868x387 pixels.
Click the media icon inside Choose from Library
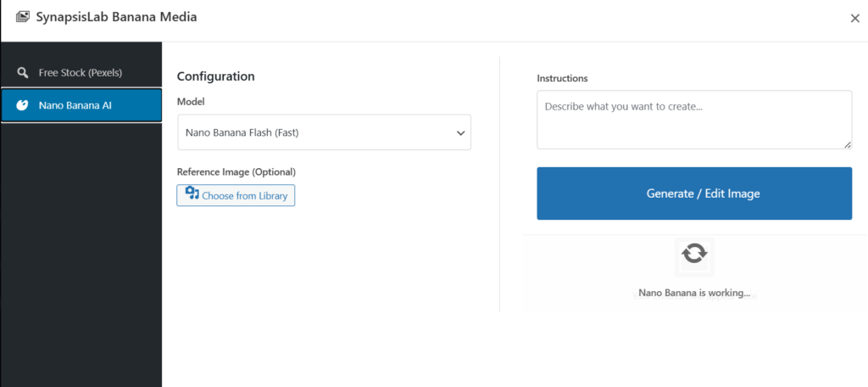pos(192,194)
